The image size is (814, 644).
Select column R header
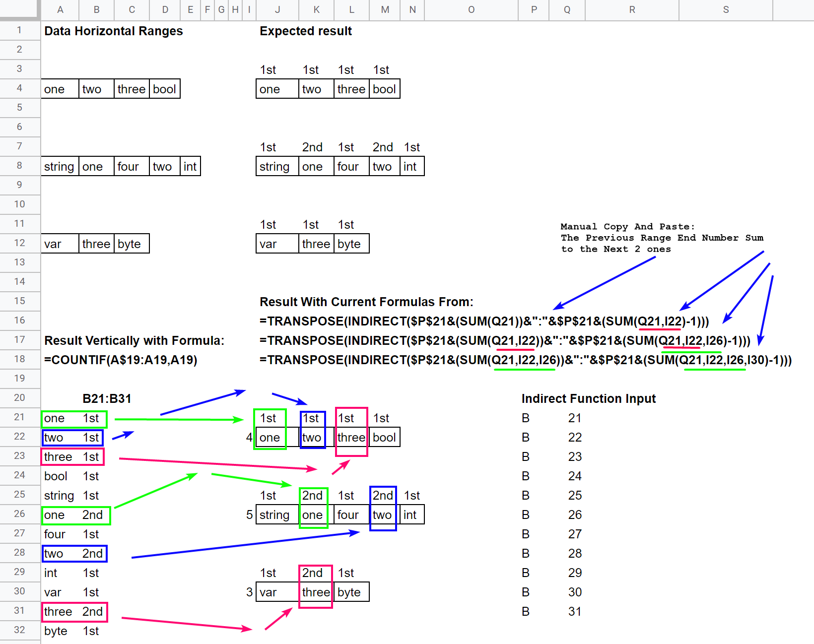point(632,9)
